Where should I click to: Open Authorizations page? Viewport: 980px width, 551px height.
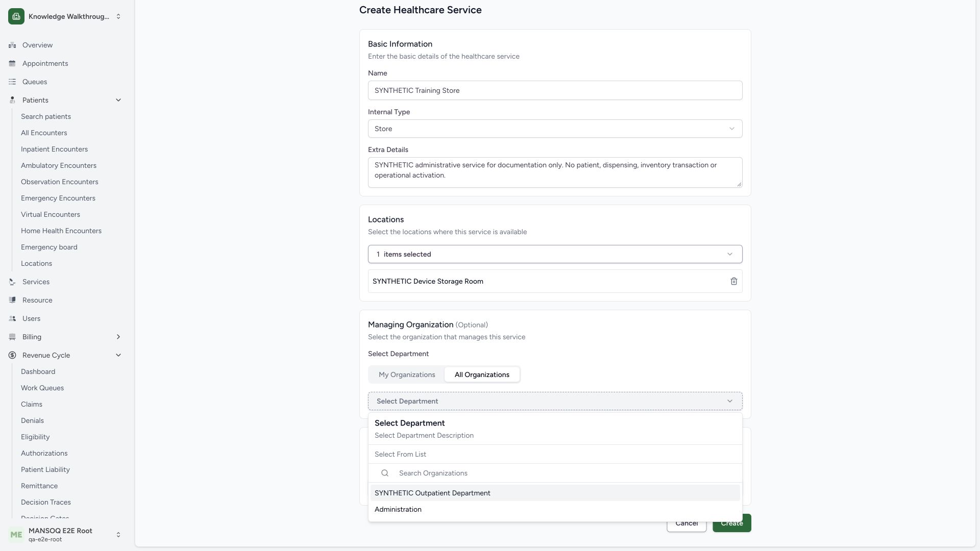[44, 453]
